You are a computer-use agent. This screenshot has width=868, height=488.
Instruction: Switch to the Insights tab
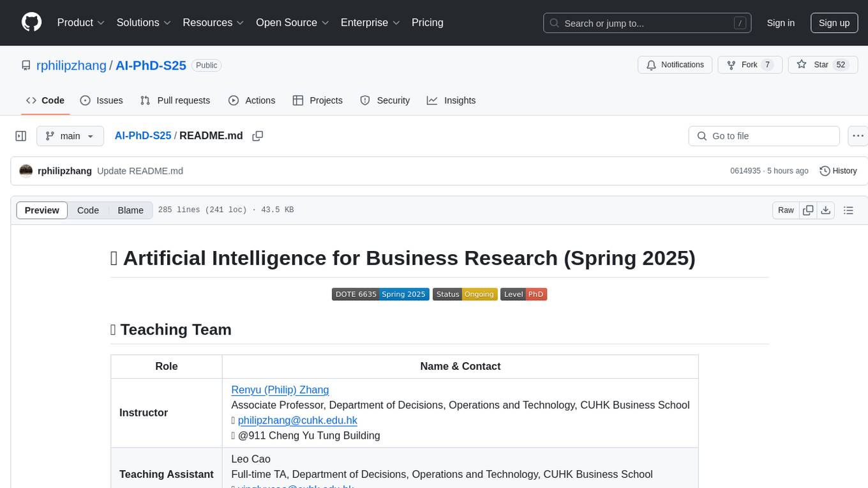(x=451, y=100)
